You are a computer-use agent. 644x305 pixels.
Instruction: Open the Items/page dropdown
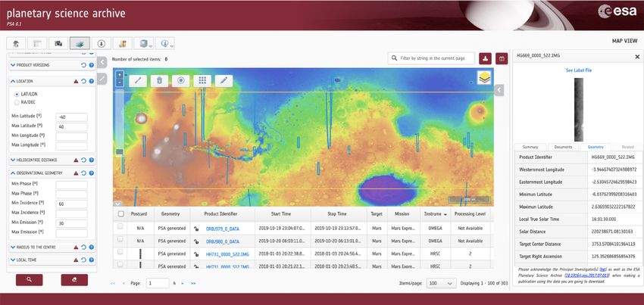(442, 283)
